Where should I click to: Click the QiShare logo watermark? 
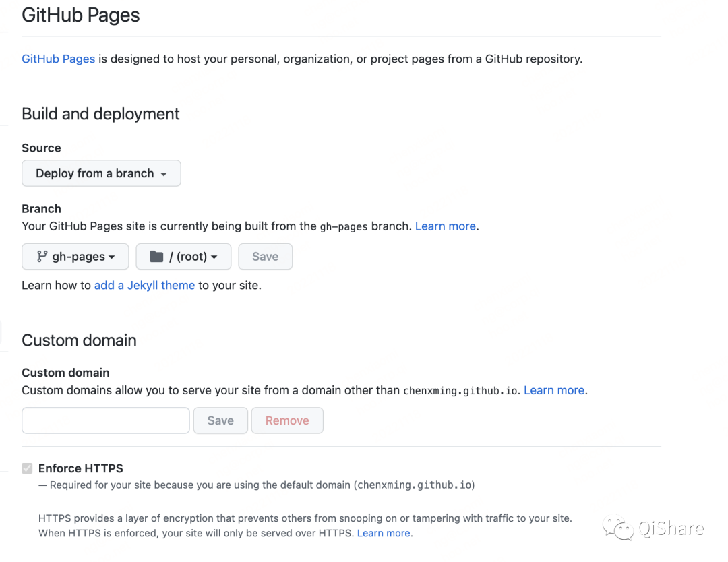[x=650, y=529]
